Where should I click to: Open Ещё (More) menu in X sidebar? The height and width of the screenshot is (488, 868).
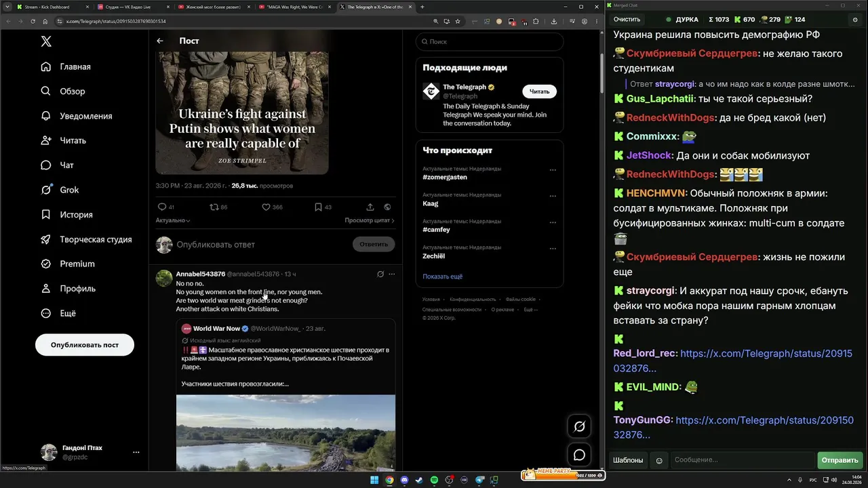tap(58, 313)
